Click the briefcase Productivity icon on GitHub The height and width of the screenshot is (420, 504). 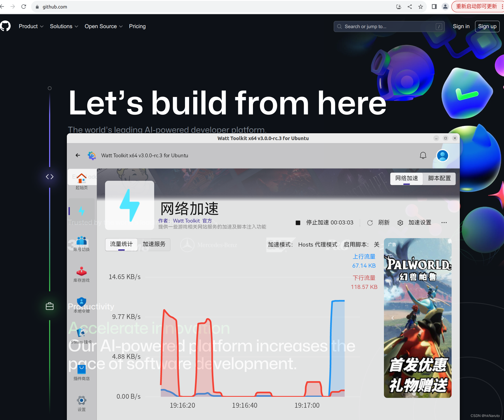[x=50, y=306]
